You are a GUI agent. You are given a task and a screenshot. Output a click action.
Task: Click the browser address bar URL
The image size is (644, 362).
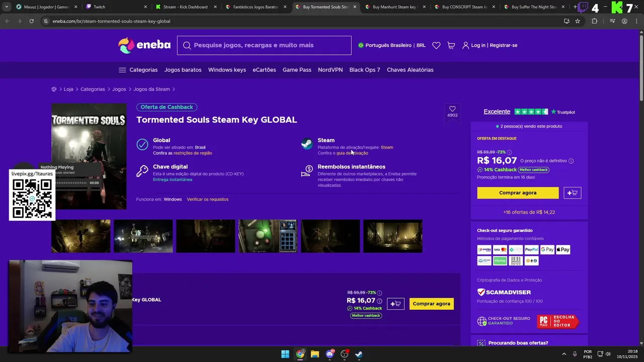pos(111,21)
